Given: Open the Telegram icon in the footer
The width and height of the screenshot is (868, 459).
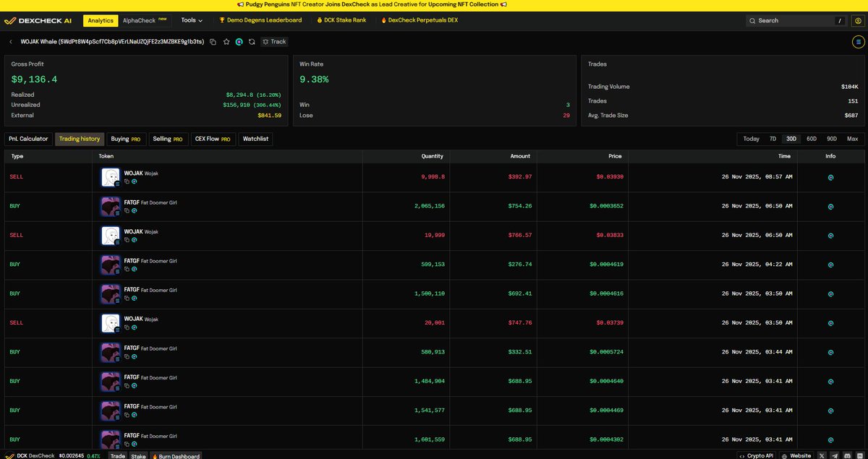Looking at the screenshot, I should pyautogui.click(x=835, y=456).
